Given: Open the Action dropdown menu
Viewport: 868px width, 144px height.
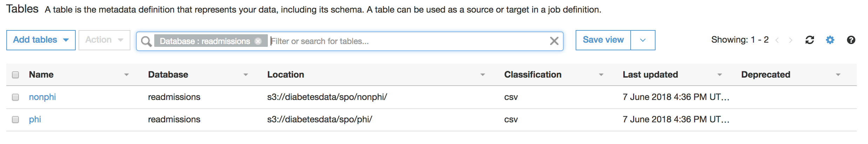Looking at the screenshot, I should [x=104, y=40].
